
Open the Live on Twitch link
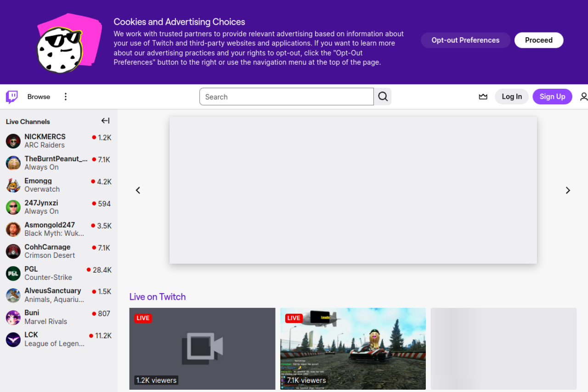pos(157,297)
